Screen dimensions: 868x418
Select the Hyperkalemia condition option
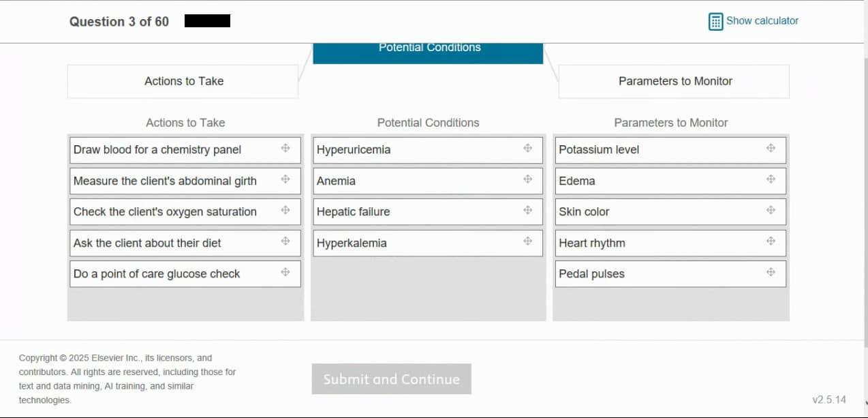pos(352,243)
